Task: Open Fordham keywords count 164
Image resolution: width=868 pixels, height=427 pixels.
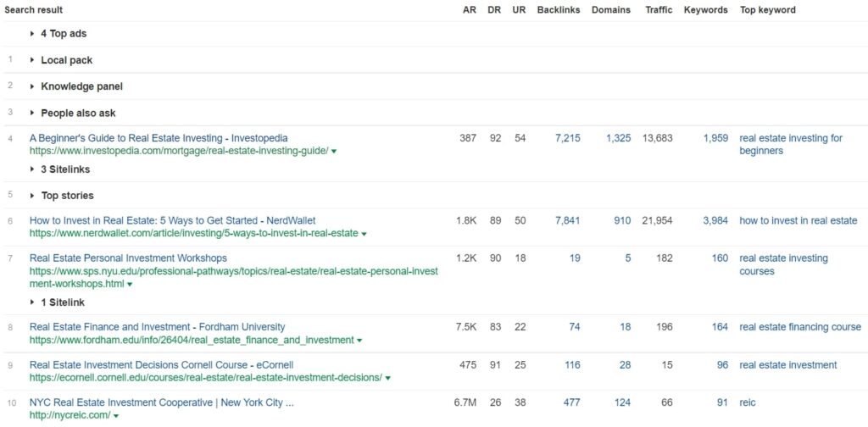Action: coord(721,327)
